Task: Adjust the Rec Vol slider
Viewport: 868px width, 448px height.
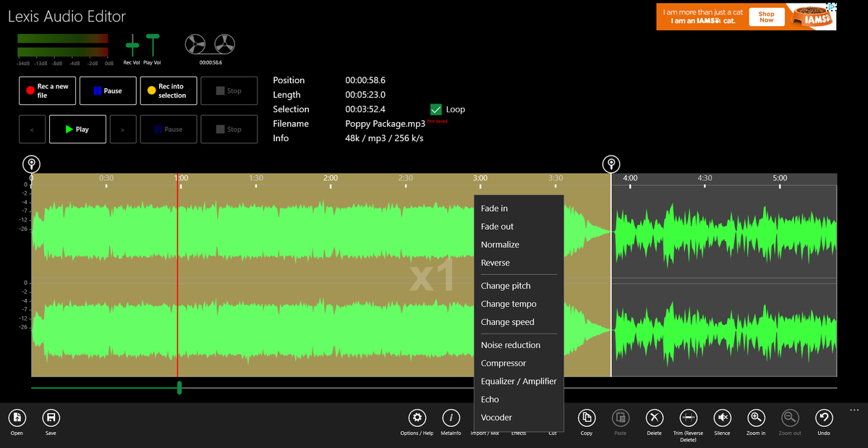Action: pos(132,45)
